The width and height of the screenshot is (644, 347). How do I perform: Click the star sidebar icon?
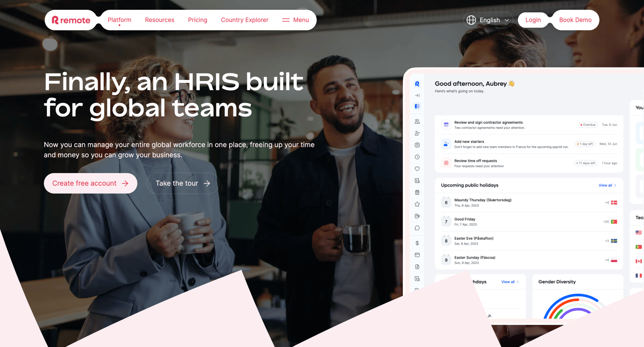click(x=417, y=204)
